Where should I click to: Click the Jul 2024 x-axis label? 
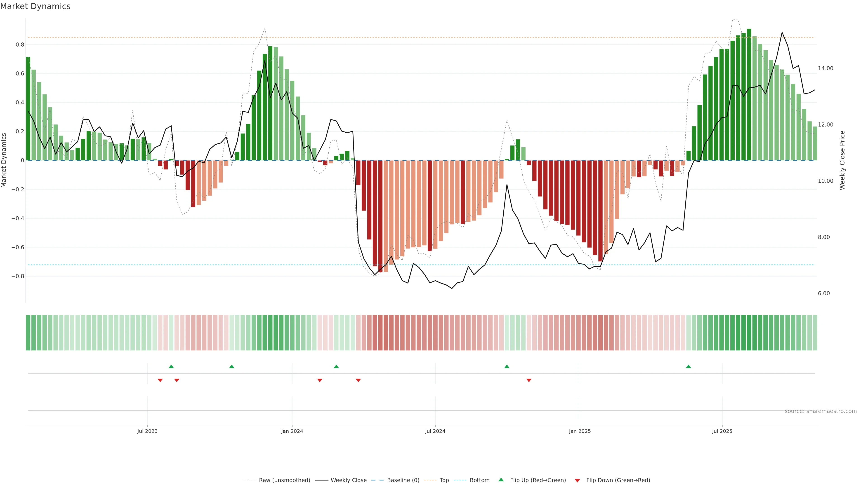(435, 431)
